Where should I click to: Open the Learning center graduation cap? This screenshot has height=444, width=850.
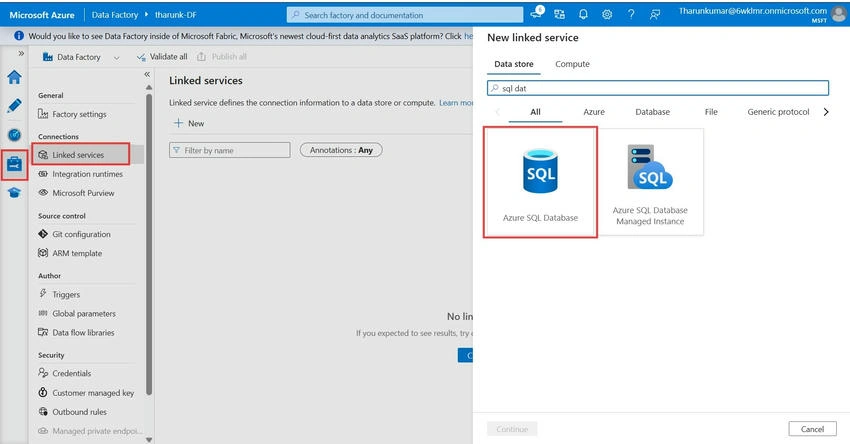15,192
